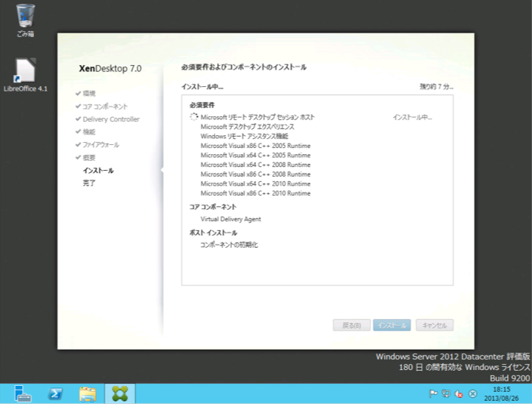Click Windows リモート アシスタンス機能 row
This screenshot has height=404, width=532.
click(244, 136)
